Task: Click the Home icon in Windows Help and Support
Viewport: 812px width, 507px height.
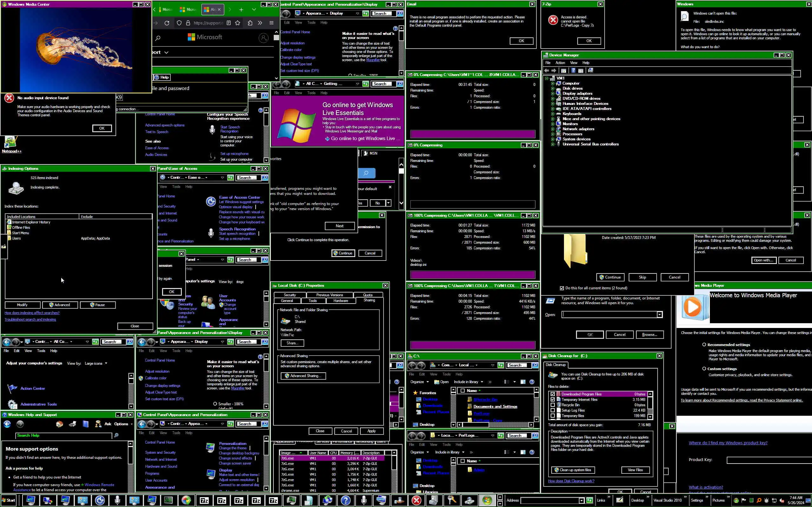Action: 59,424
